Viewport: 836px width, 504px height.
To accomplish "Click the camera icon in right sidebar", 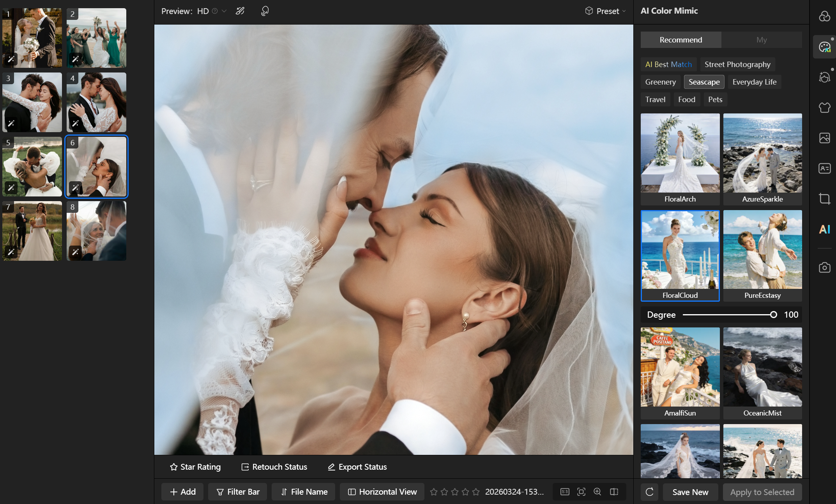I will tap(824, 268).
